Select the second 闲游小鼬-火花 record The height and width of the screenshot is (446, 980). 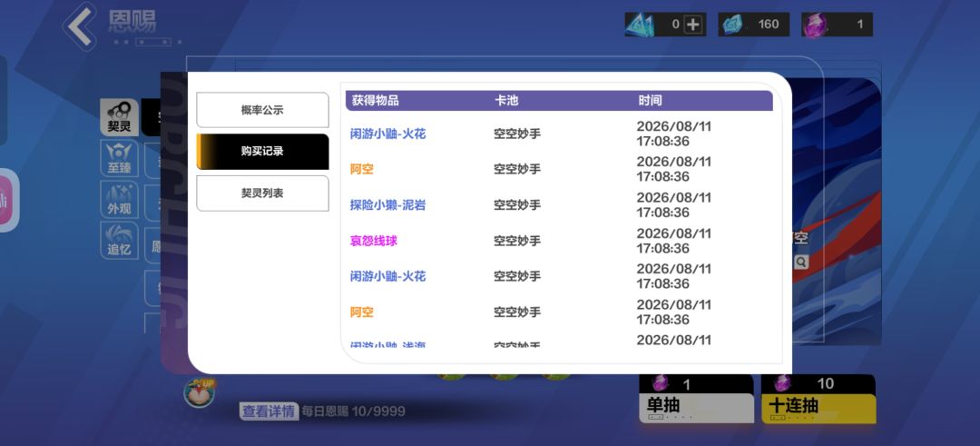[387, 276]
